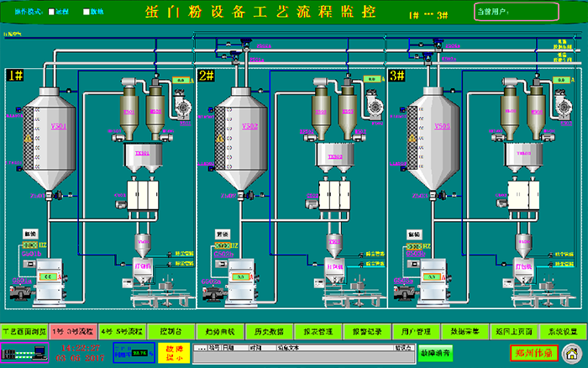Open the 用户管理 tab
588x368 pixels.
coord(416,332)
